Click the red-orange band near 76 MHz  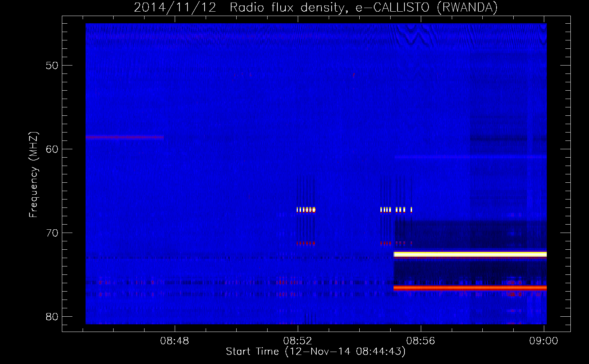pos(470,288)
